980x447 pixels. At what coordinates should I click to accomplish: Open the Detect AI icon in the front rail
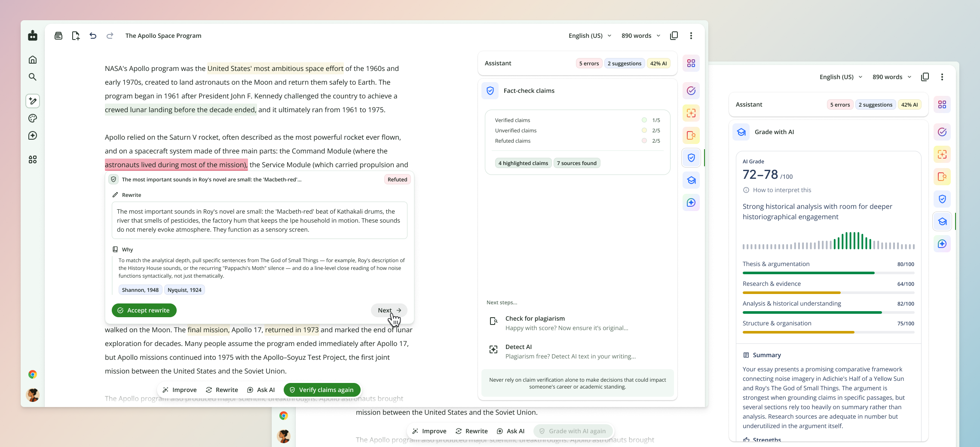click(691, 113)
